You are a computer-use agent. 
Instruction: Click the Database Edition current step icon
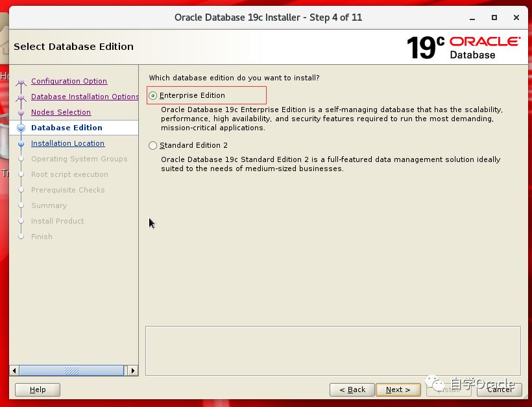[21, 128]
